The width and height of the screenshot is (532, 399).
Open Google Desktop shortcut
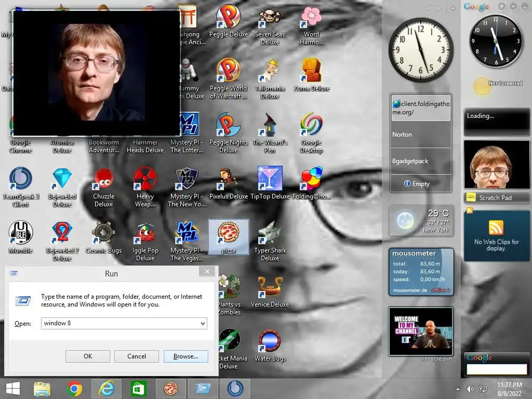click(x=311, y=133)
